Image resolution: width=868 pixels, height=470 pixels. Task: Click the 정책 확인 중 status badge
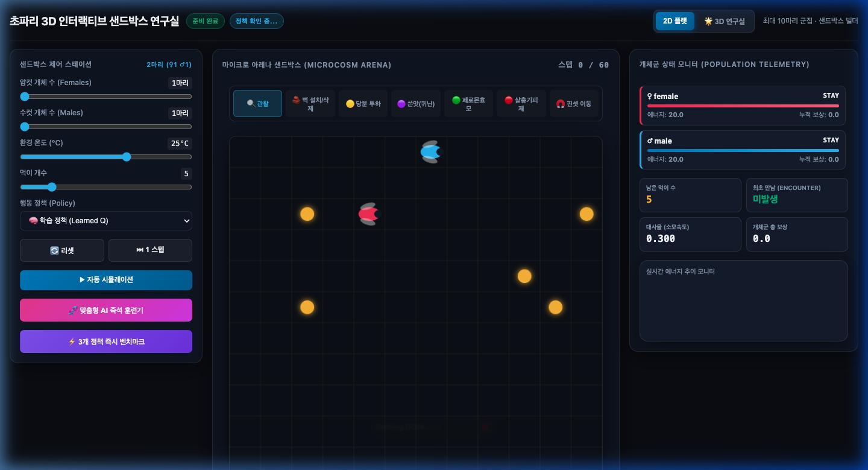click(x=257, y=21)
